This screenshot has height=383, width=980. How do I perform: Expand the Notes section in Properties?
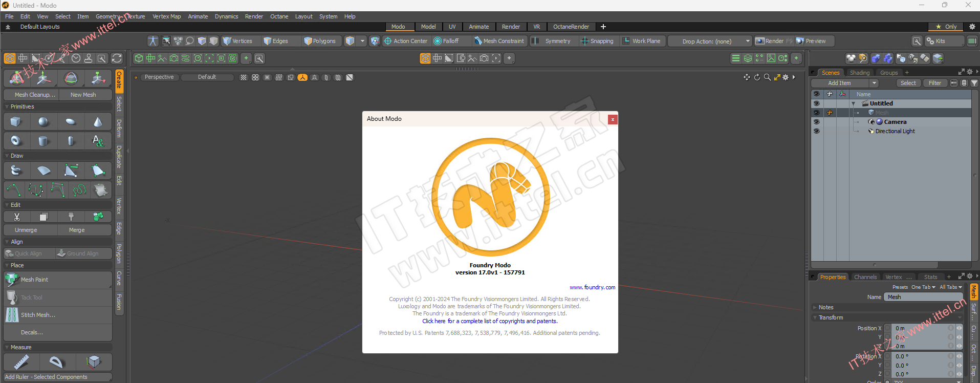(x=815, y=307)
